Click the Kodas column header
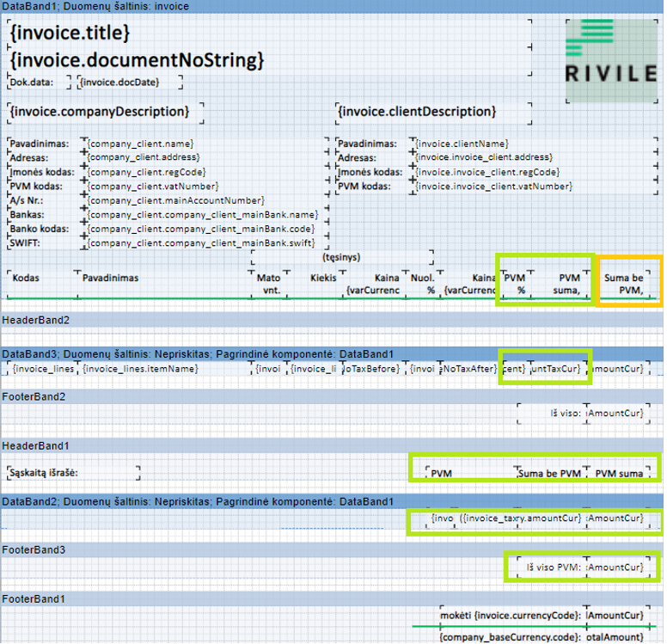 28,279
